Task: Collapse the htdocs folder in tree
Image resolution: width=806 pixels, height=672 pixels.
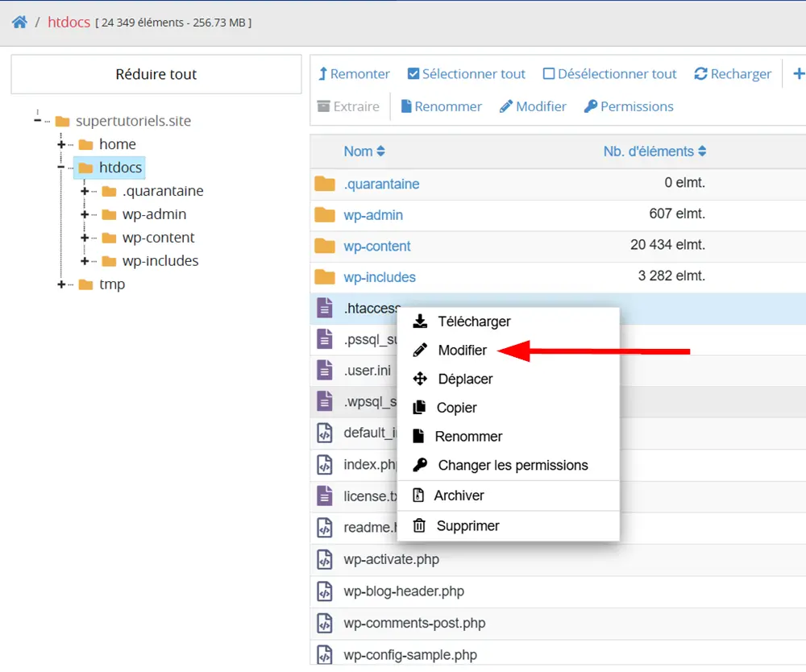Action: [61, 168]
